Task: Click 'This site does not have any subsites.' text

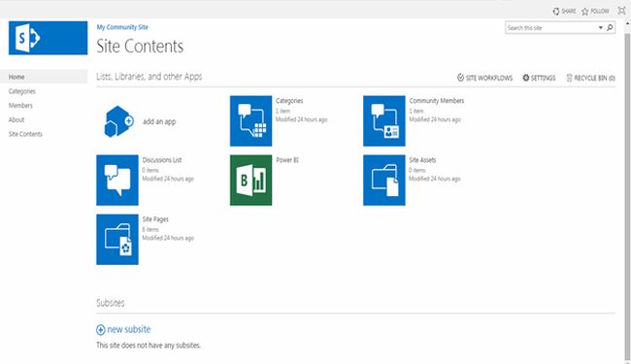Action: pyautogui.click(x=149, y=346)
